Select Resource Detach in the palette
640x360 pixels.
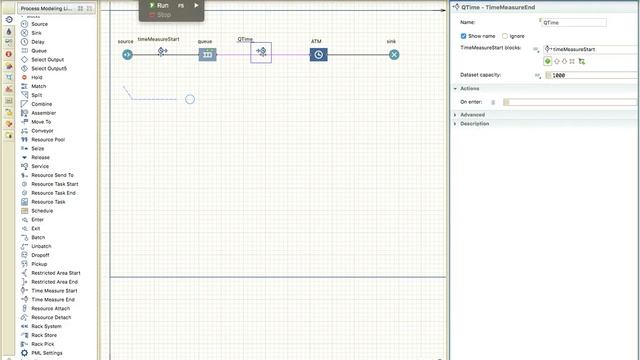[46, 318]
